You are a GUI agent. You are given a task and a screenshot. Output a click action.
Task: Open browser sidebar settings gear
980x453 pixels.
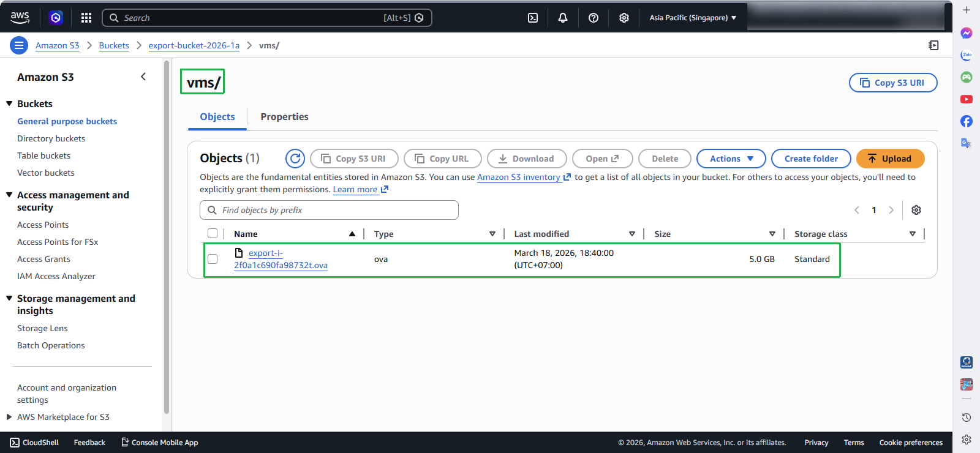point(967,440)
